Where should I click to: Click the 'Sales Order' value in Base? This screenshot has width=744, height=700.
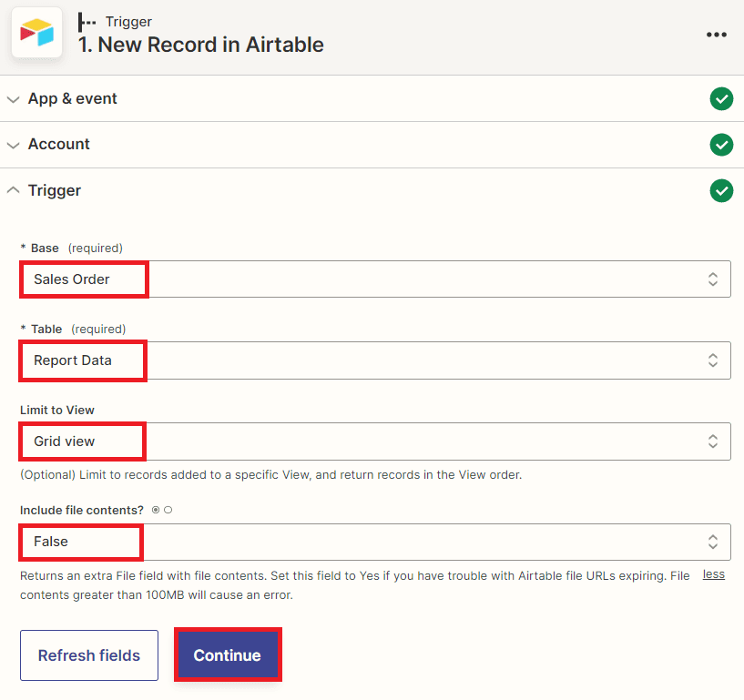tap(72, 279)
